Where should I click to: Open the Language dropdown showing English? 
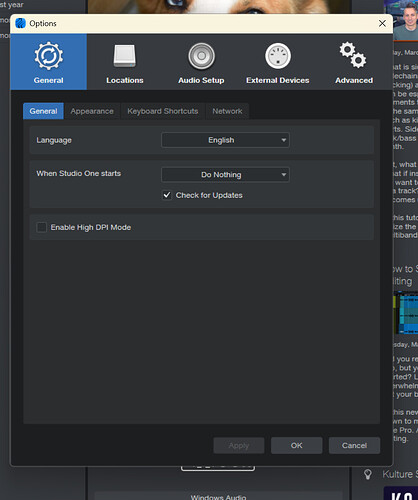(x=225, y=140)
